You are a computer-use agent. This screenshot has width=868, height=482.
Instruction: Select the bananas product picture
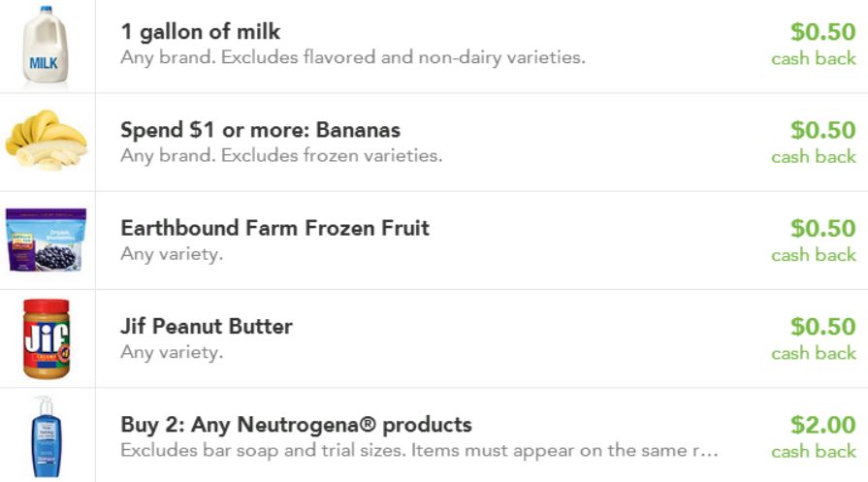pyautogui.click(x=46, y=142)
